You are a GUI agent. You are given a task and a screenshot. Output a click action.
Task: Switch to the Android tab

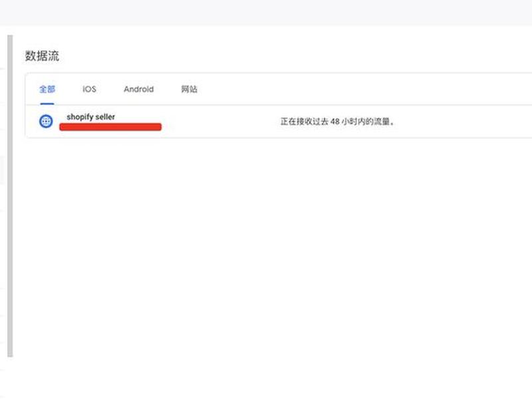(138, 89)
